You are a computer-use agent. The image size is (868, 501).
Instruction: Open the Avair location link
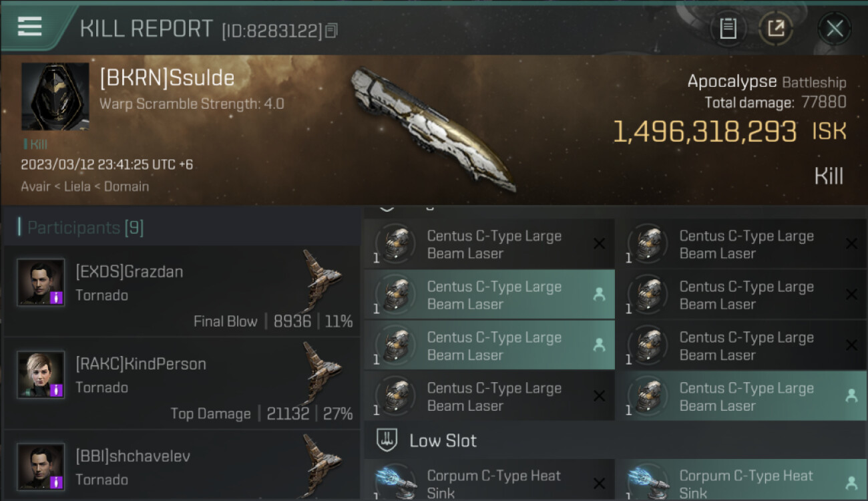35,186
